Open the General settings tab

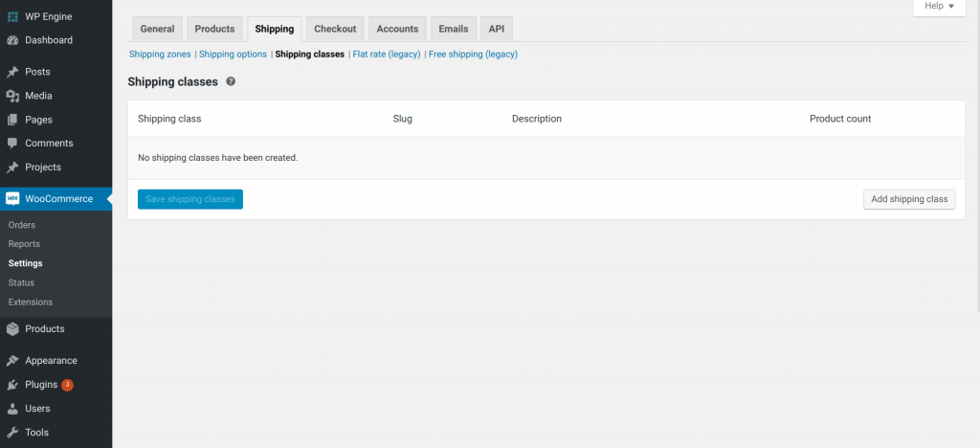[x=157, y=29]
